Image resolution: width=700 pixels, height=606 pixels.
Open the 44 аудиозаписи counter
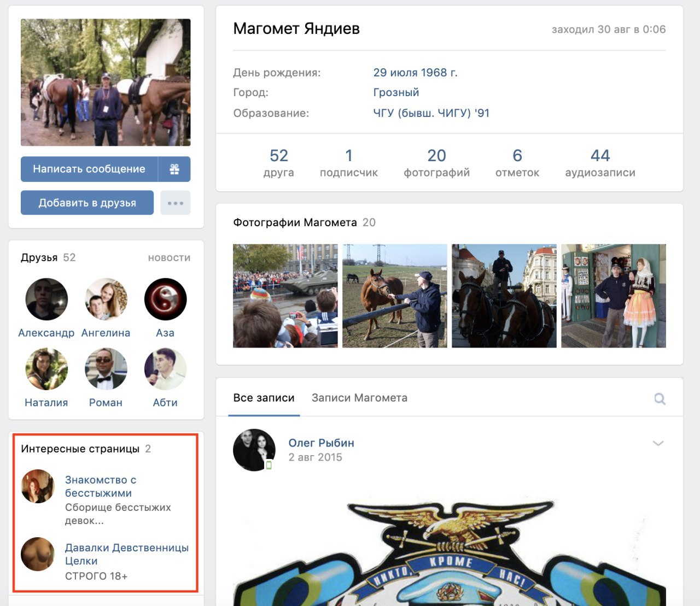pos(600,163)
